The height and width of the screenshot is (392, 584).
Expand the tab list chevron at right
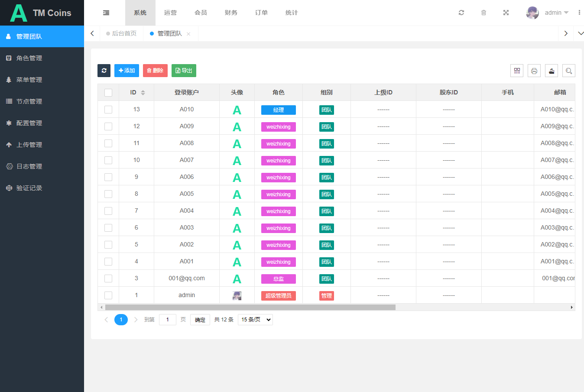(x=581, y=33)
